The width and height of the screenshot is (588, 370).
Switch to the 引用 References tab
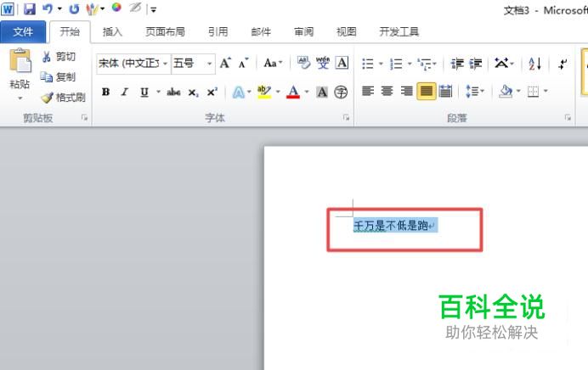218,32
